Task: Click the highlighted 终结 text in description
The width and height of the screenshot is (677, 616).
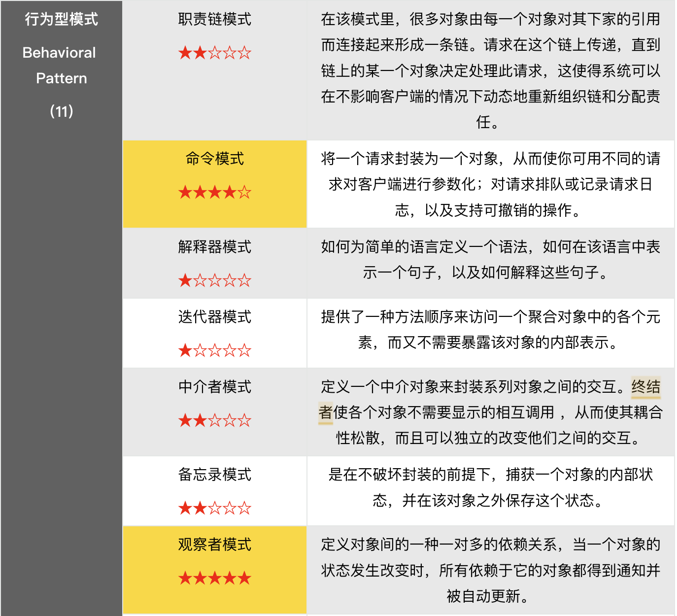Action: [645, 387]
